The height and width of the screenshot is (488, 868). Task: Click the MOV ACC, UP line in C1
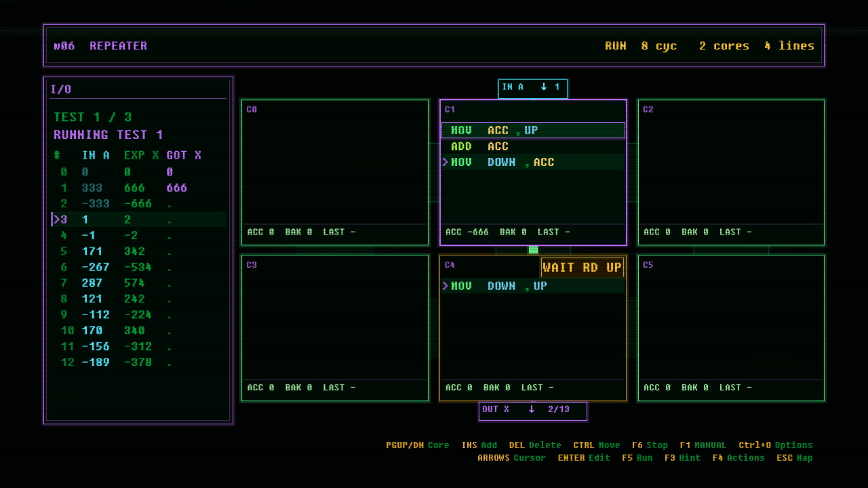(x=533, y=130)
